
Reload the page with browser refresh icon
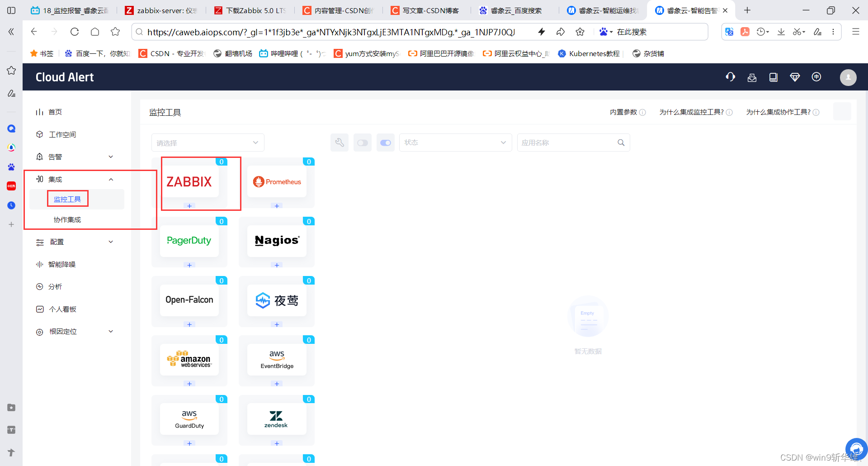[x=75, y=32]
